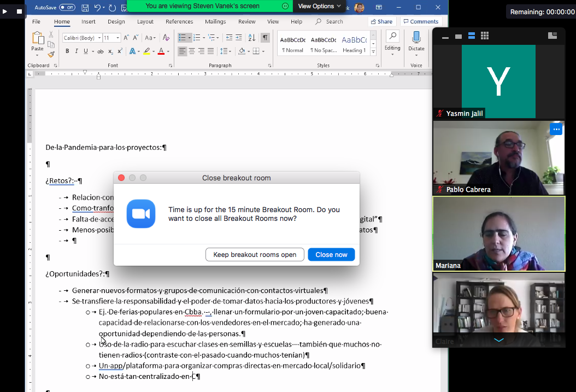Toggle show paragraph marks pilcrow button
Image resolution: width=576 pixels, height=392 pixels.
click(x=265, y=38)
